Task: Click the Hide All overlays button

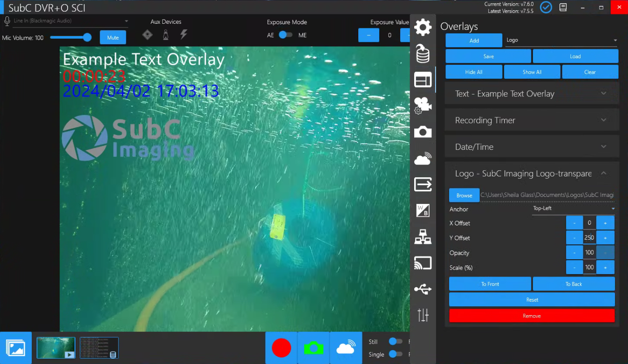Action: 474,72
